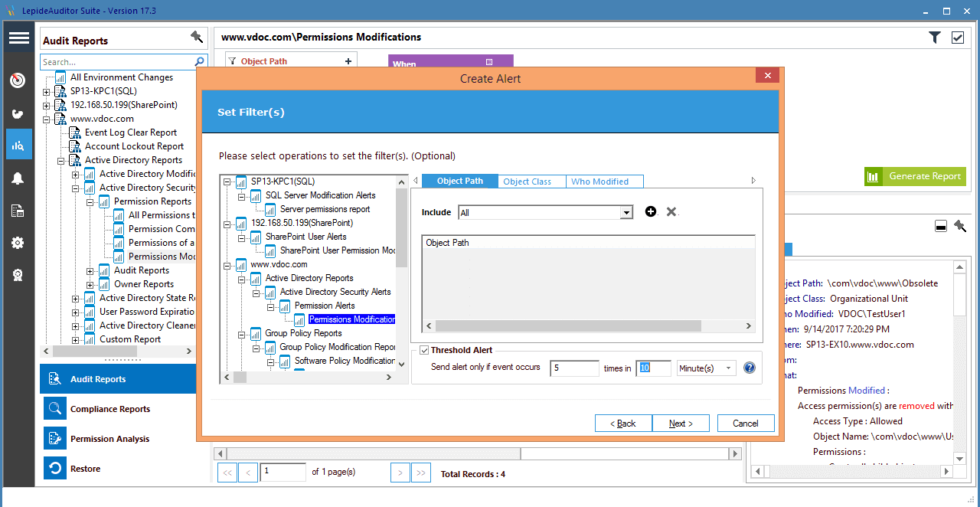
Task: Toggle the Threshold Alert checkbox
Action: pos(424,350)
